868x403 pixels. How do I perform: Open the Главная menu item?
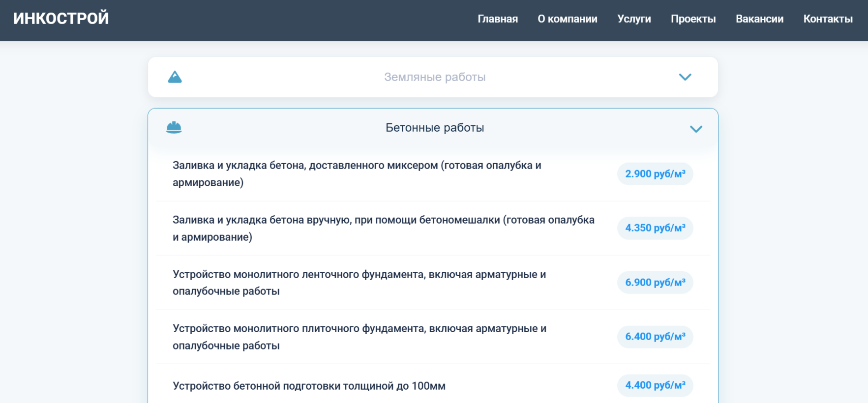498,19
